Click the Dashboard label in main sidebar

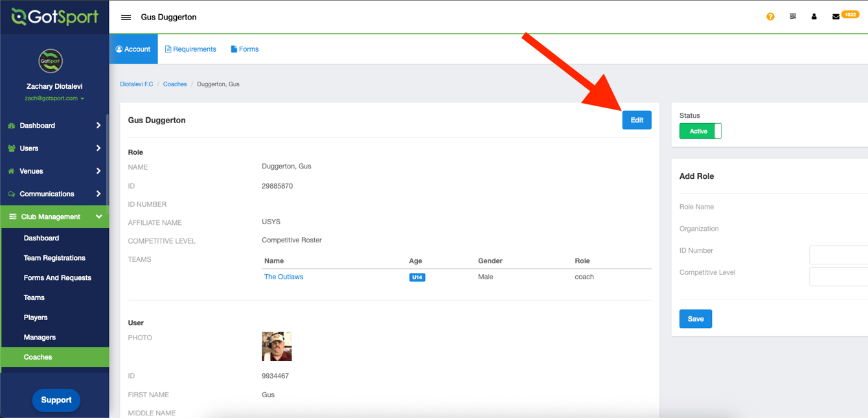point(38,126)
